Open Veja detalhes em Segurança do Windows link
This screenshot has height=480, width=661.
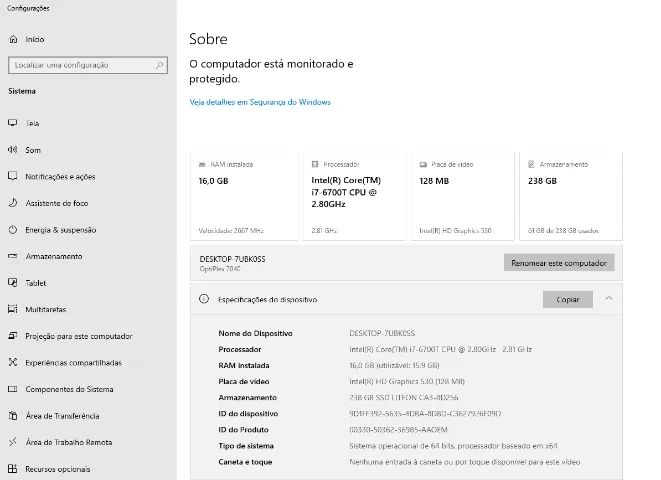260,102
